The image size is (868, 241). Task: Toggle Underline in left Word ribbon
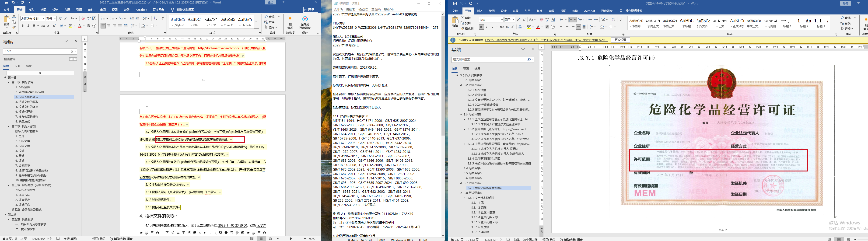tap(34, 26)
